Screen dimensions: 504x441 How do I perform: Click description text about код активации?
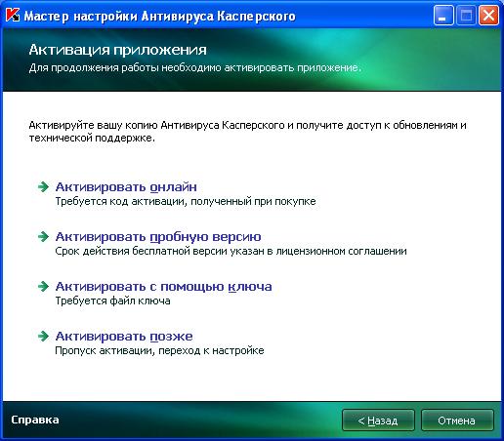(x=186, y=202)
